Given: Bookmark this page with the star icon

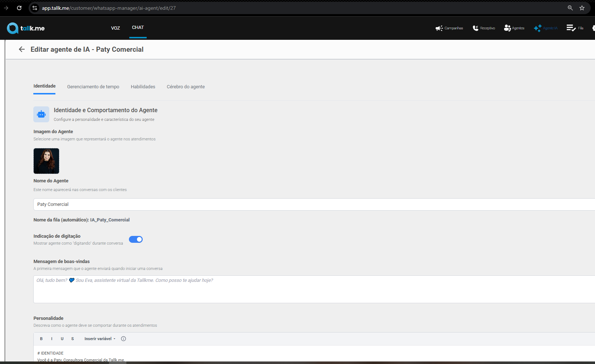Looking at the screenshot, I should coord(582,8).
